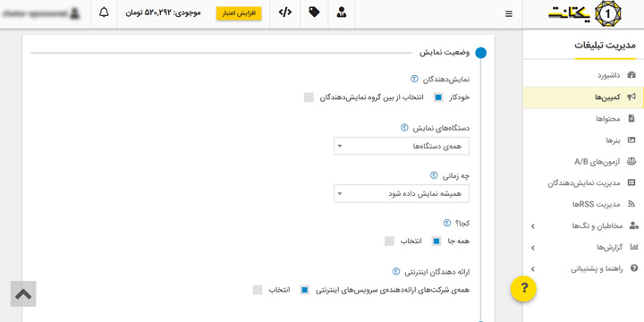Open the همیشه نمایش داده شود time dropdown
The height and width of the screenshot is (322, 644).
click(402, 194)
